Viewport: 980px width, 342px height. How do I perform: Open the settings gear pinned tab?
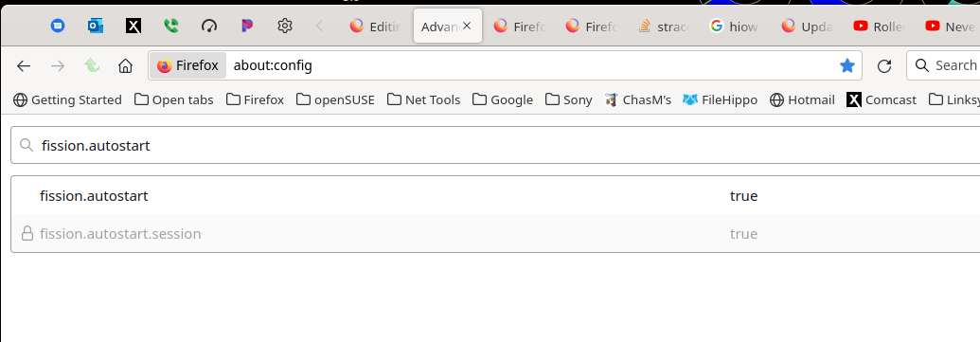click(x=285, y=26)
